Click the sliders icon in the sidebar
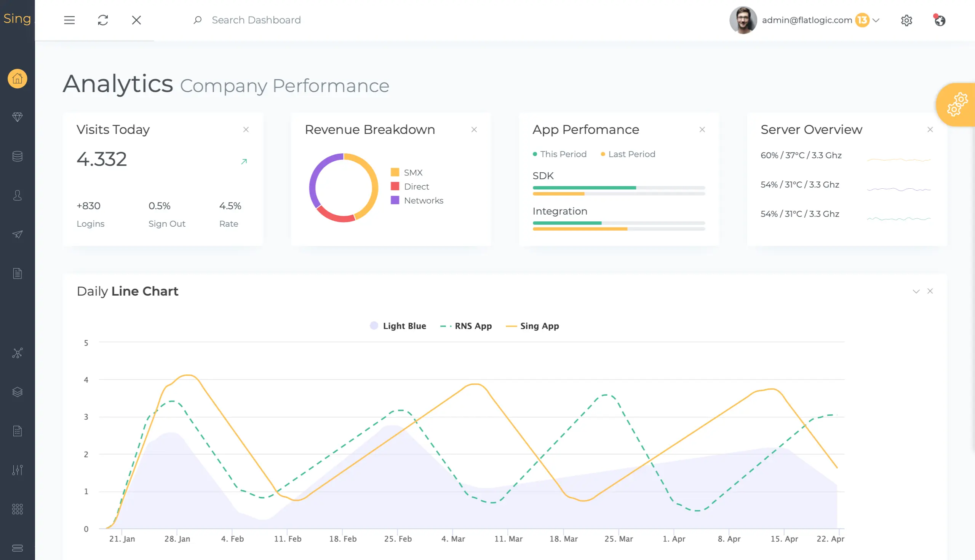 [x=17, y=470]
